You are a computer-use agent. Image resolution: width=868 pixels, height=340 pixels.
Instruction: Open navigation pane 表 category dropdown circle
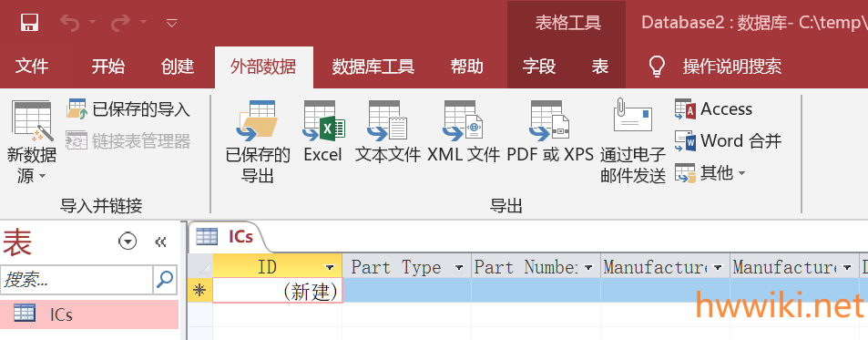[128, 242]
